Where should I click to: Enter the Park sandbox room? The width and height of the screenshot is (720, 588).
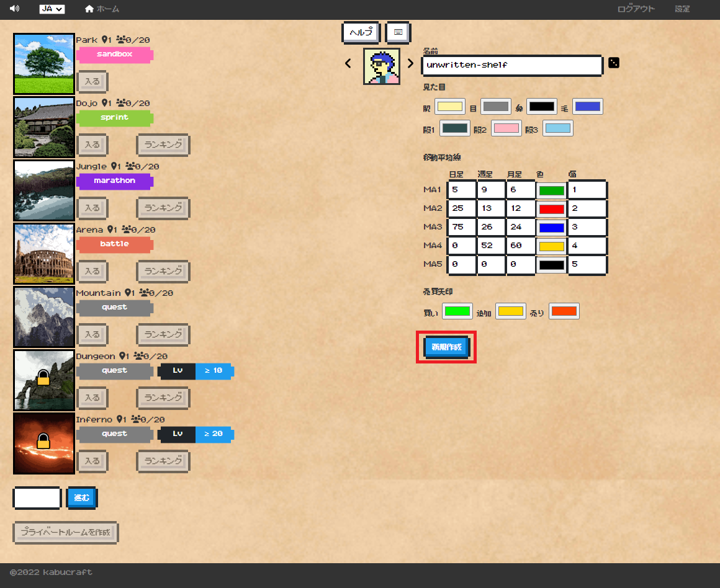[x=92, y=81]
